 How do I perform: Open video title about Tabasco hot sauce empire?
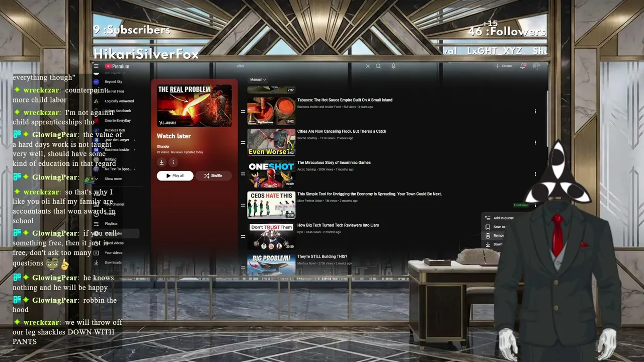point(345,100)
